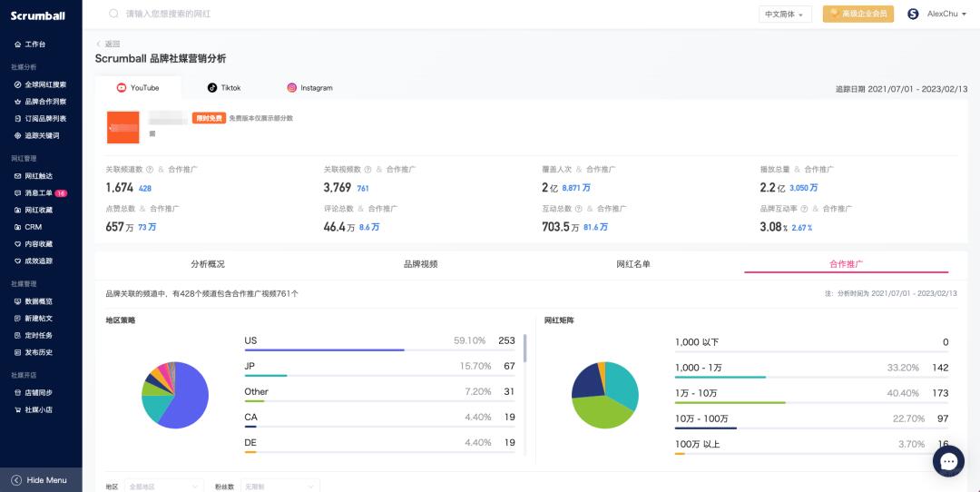This screenshot has width=980, height=492.
Task: Click the blue 761 video count
Action: [x=363, y=188]
